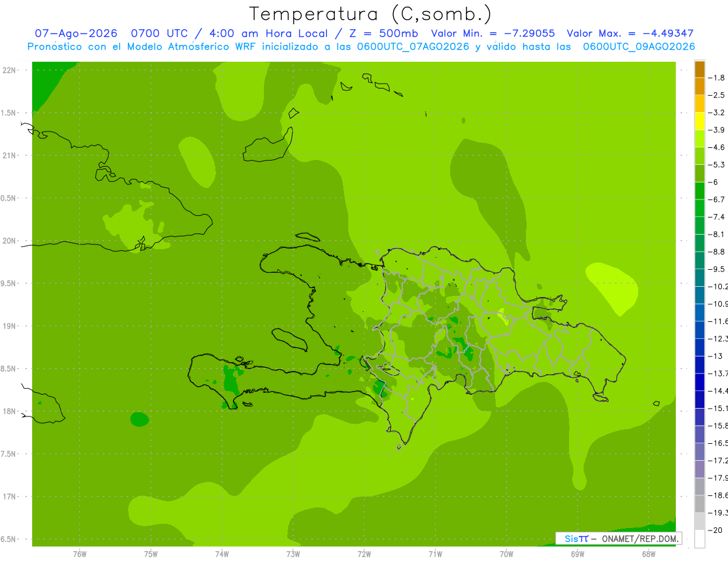Click the "68W" longitude label

(x=649, y=554)
